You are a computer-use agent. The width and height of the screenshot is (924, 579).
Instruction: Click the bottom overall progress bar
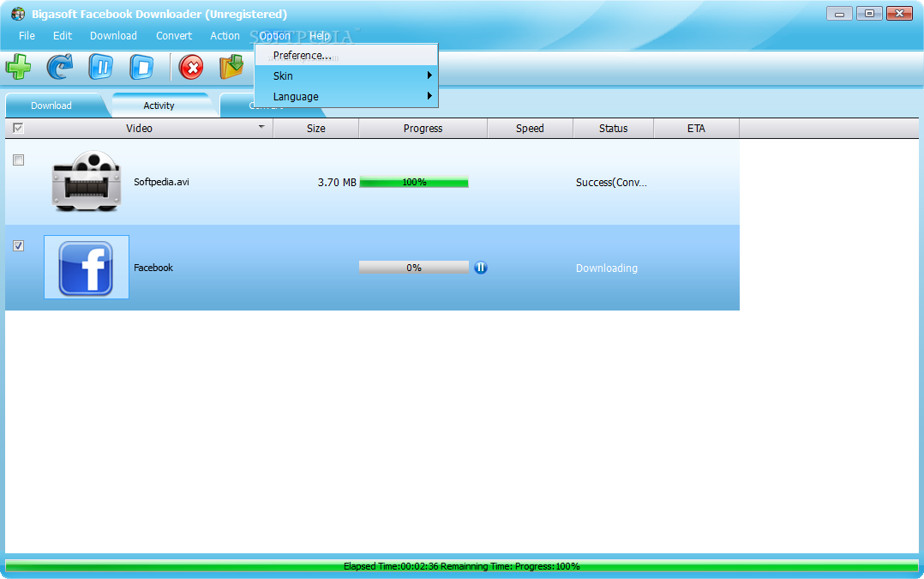pos(461,566)
